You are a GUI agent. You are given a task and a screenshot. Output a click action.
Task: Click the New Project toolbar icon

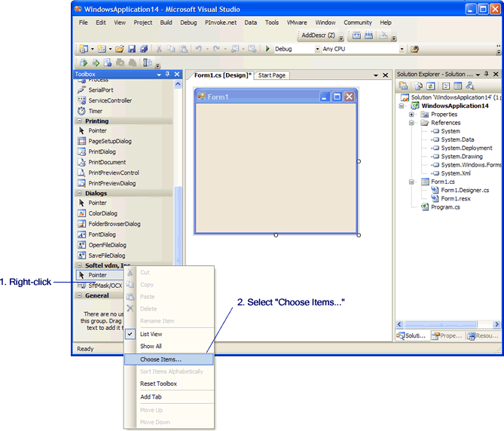pos(84,49)
